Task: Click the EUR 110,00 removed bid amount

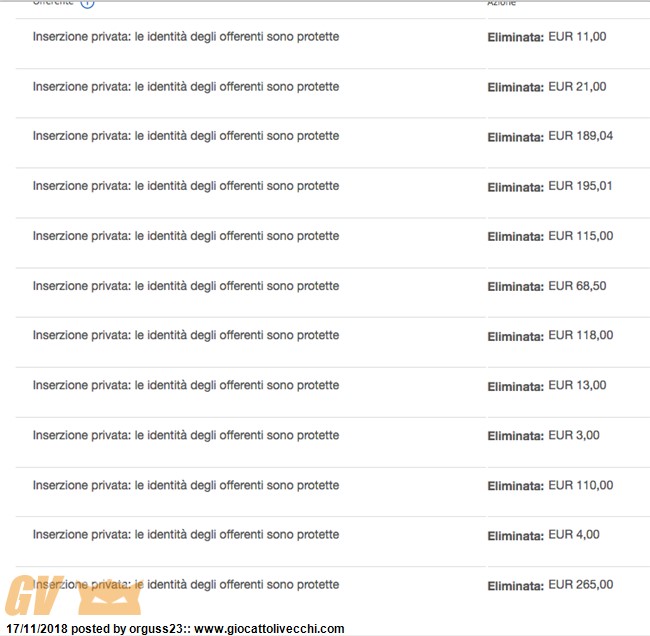Action: coord(580,485)
